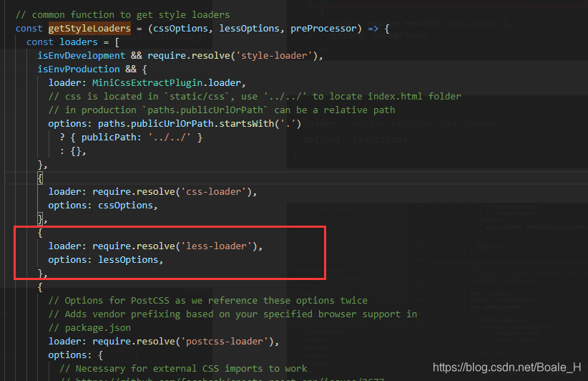Click the comment "Adds vendor prefixing based on"
588x381 pixels.
click(232, 314)
